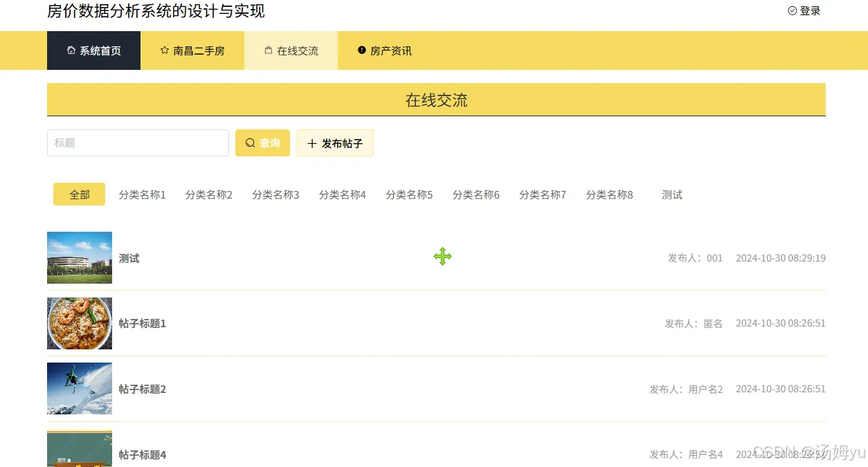
Task: Filter posts by 分类名称2
Action: tap(209, 195)
